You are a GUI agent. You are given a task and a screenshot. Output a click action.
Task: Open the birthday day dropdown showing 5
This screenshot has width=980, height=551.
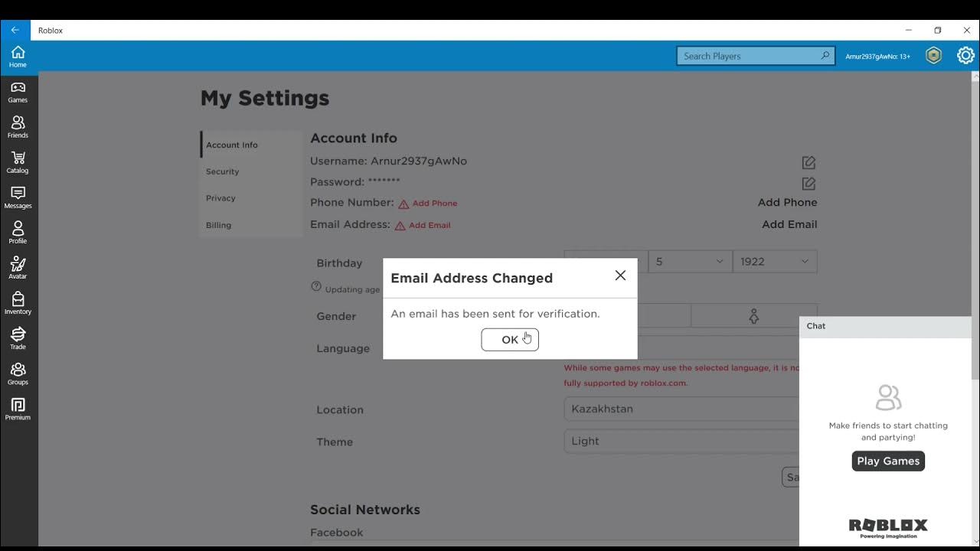tap(690, 262)
